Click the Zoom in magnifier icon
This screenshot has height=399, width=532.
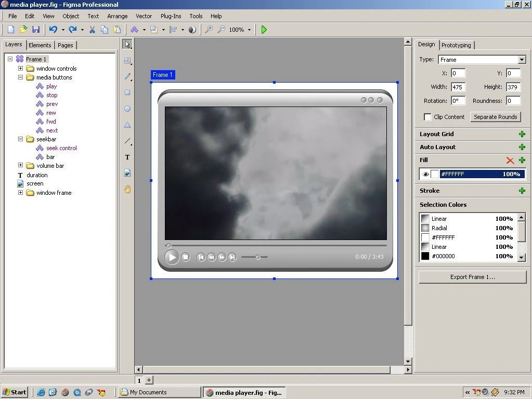209,30
